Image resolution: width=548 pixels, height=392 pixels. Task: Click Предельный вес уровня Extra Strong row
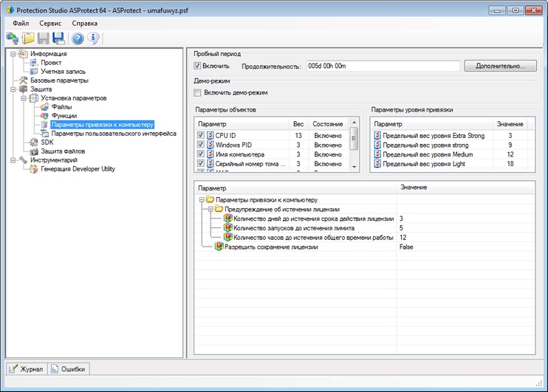pyautogui.click(x=453, y=136)
